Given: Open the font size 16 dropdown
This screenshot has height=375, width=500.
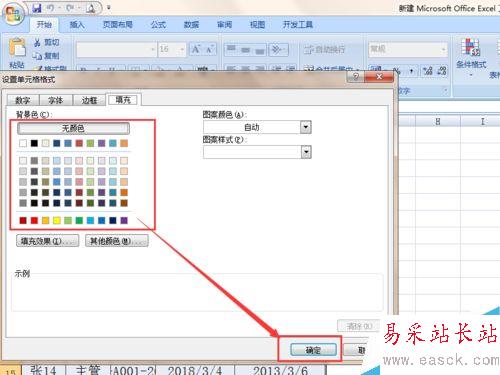Looking at the screenshot, I should (x=182, y=50).
